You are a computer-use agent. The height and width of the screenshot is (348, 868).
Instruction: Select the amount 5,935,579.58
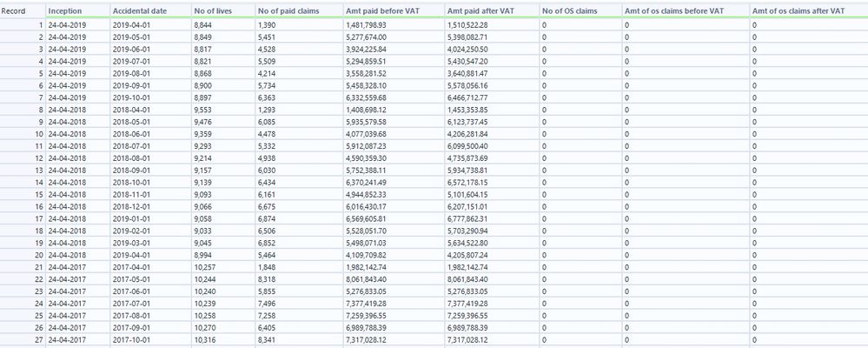[x=366, y=123]
